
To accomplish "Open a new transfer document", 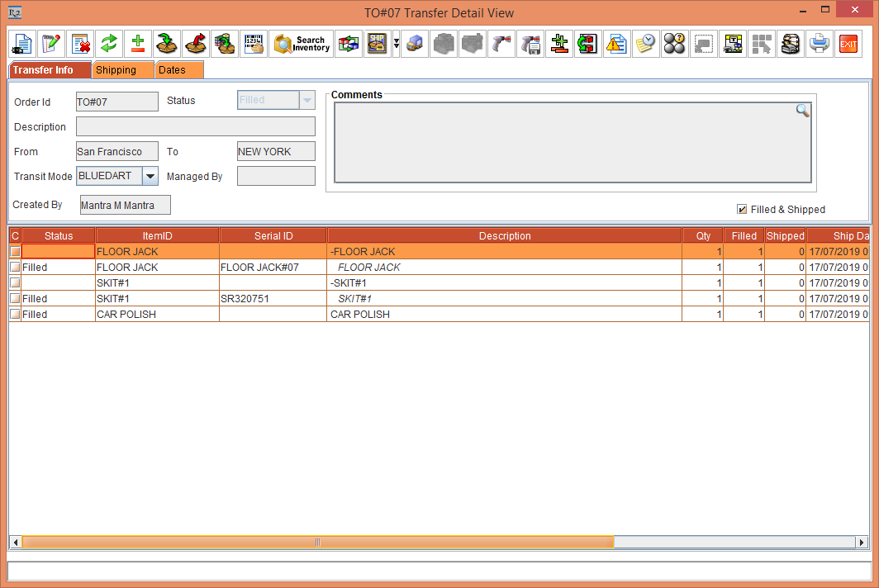I will (x=21, y=44).
